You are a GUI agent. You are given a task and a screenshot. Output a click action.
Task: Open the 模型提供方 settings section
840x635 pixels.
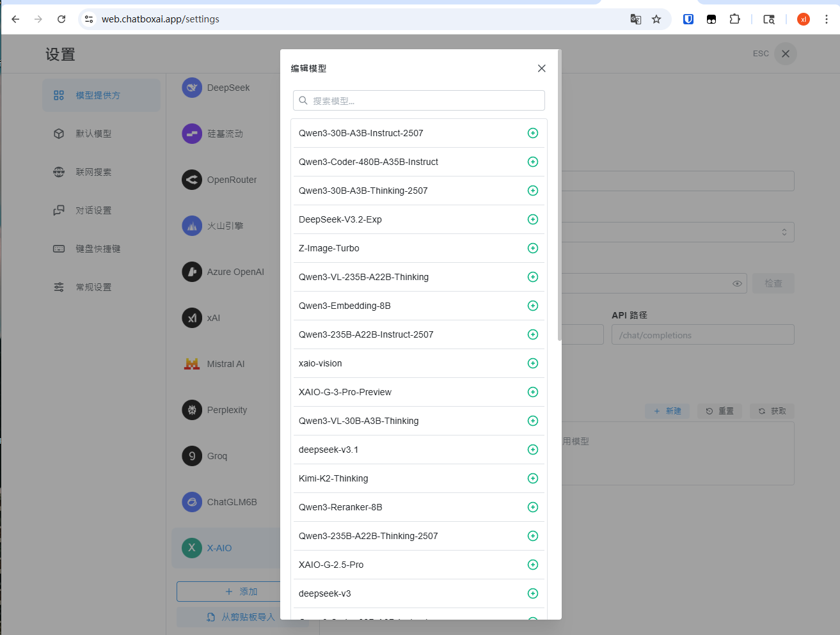(x=101, y=95)
